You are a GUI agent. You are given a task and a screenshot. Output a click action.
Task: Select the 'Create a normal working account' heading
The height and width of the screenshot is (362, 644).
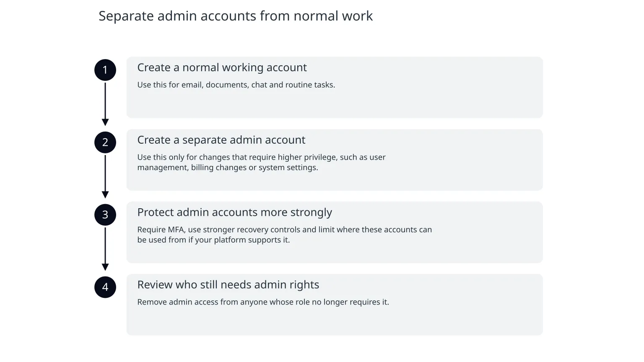click(222, 67)
